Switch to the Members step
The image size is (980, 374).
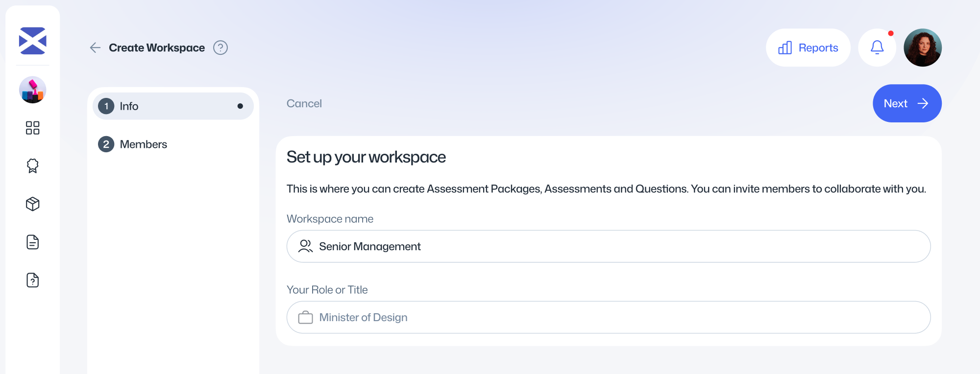[143, 144]
